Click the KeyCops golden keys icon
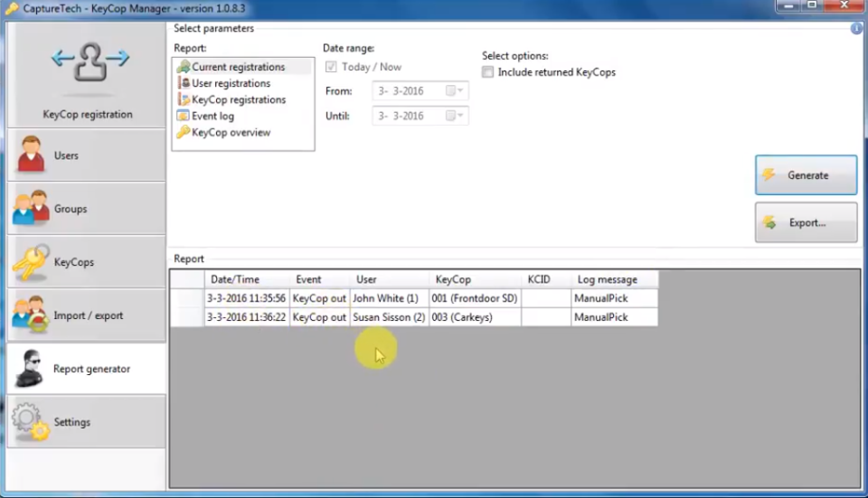Screen dimensions: 868x498 31,262
